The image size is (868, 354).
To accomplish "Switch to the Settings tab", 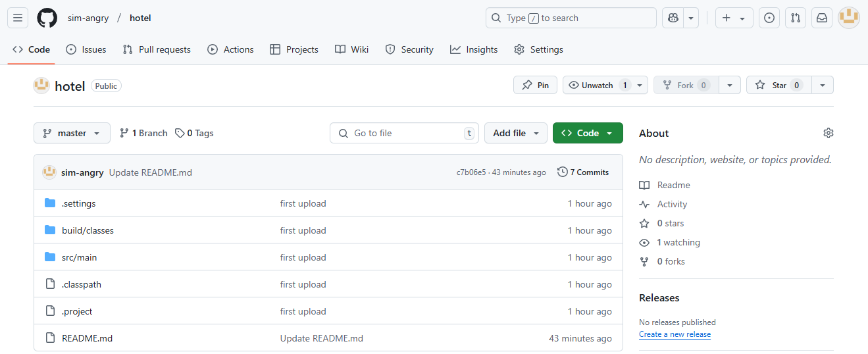I will [538, 49].
